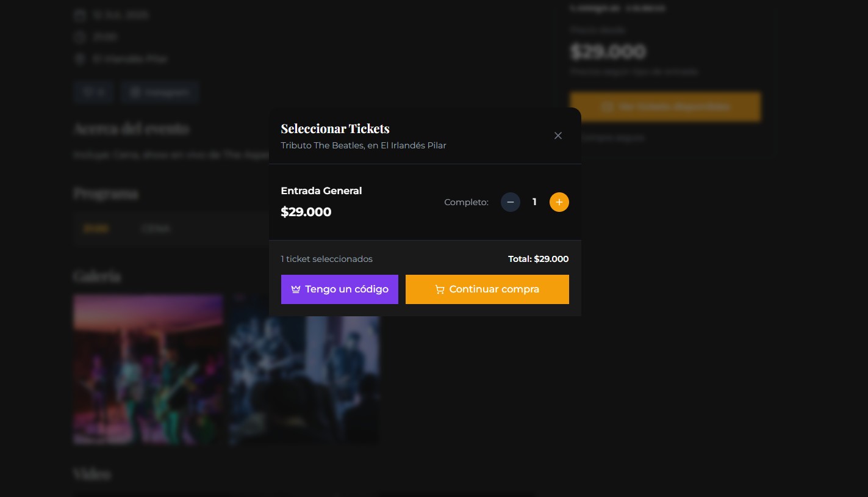Click '1 ticket seleccionados' text
The height and width of the screenshot is (497, 868).
point(327,259)
